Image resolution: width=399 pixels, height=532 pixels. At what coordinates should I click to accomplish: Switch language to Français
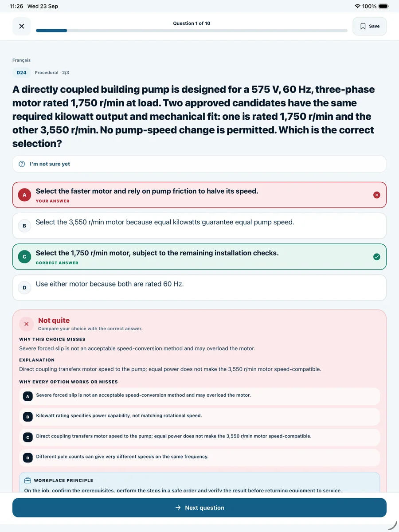click(x=21, y=60)
